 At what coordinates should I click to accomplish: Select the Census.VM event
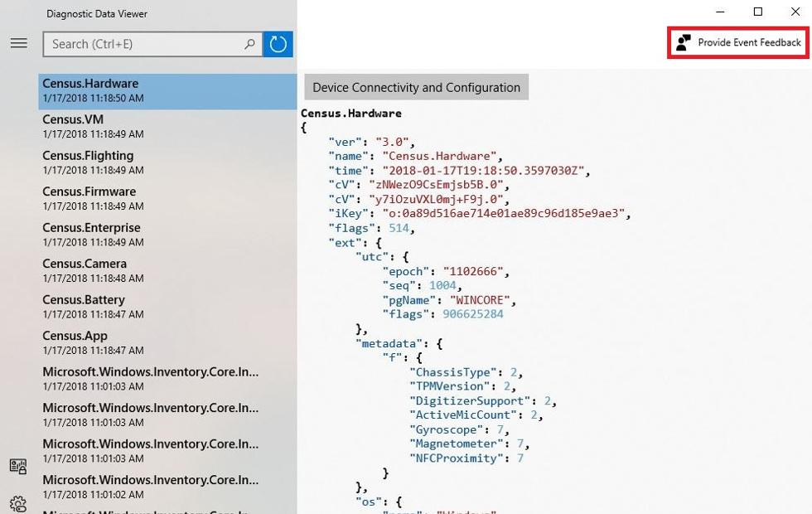(167, 127)
